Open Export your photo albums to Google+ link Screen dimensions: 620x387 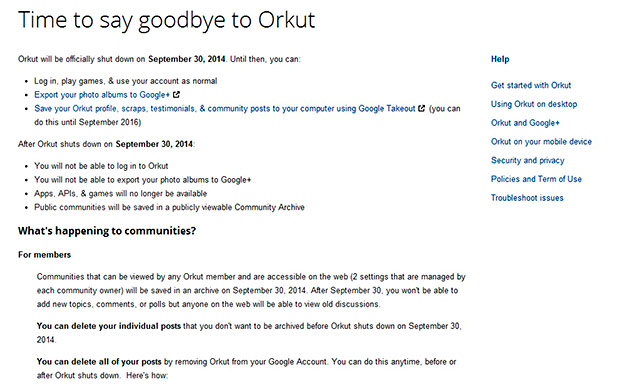point(102,95)
